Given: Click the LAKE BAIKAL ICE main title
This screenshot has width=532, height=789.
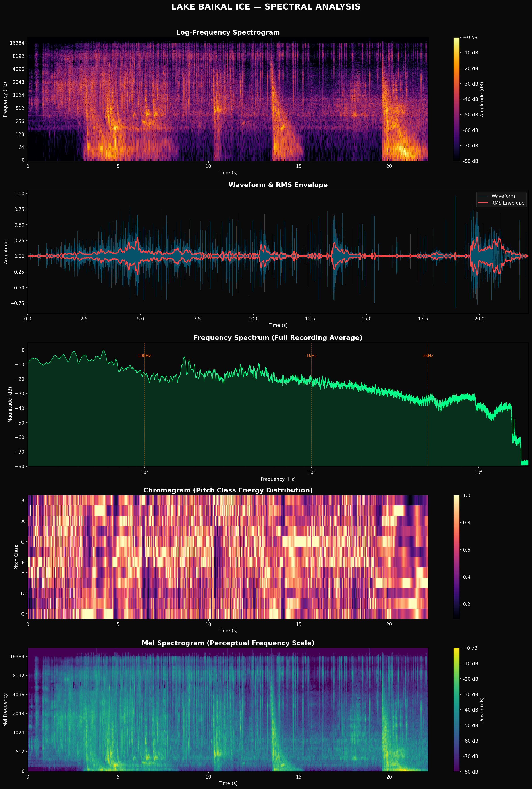Looking at the screenshot, I should tap(266, 7).
